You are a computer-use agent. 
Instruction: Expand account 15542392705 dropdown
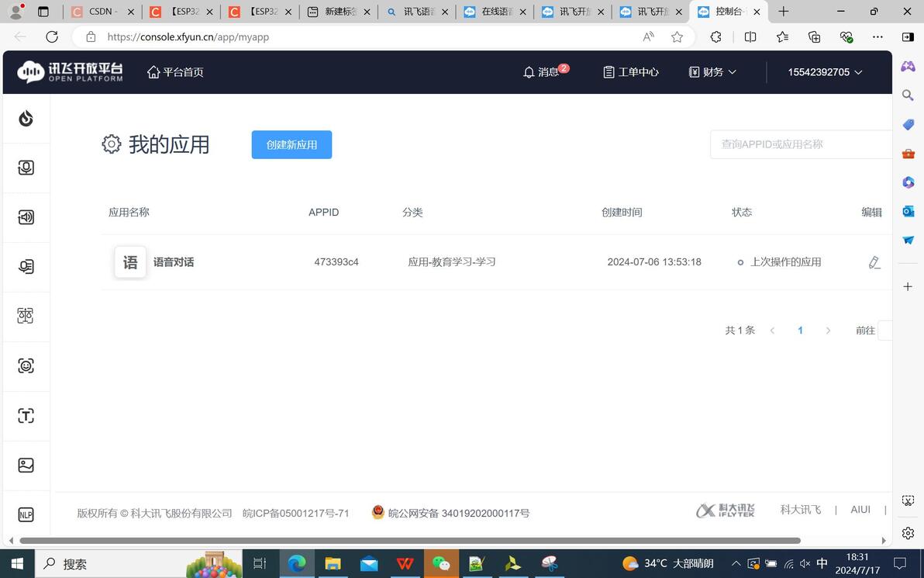(825, 72)
